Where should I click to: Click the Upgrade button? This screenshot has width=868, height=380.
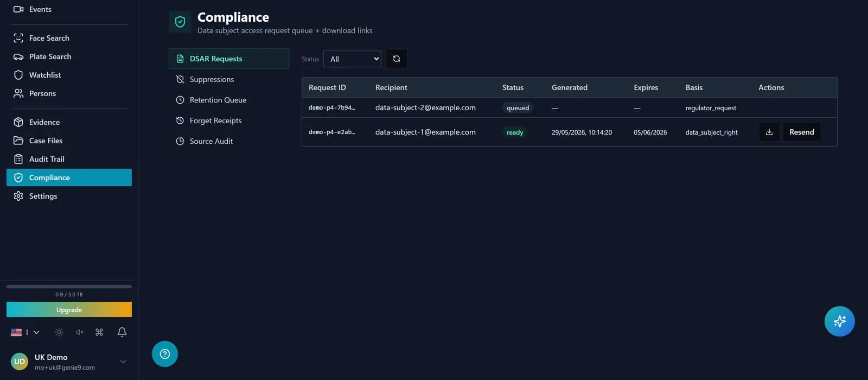pyautogui.click(x=69, y=309)
